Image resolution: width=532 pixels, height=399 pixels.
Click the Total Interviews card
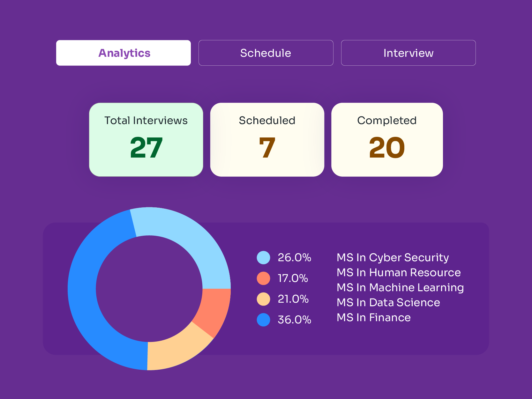coord(146,140)
